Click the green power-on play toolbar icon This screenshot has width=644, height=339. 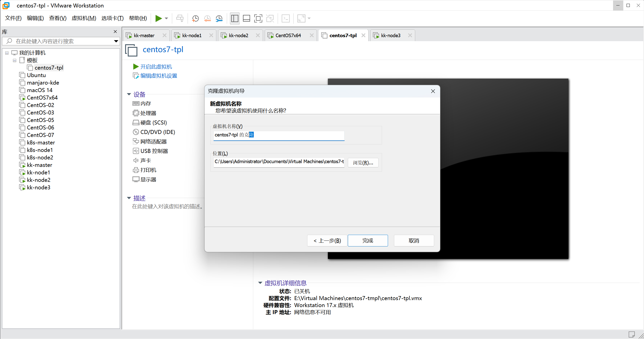158,18
